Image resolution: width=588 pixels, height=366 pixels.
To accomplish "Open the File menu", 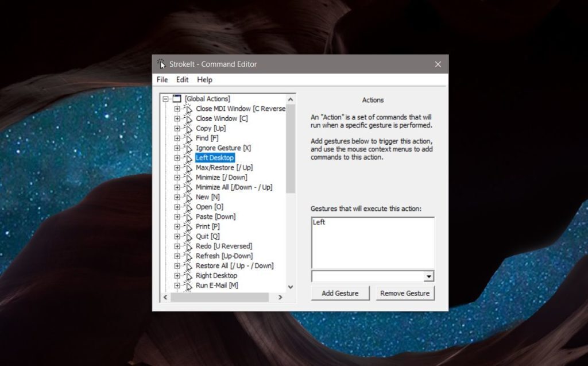I will click(x=162, y=80).
